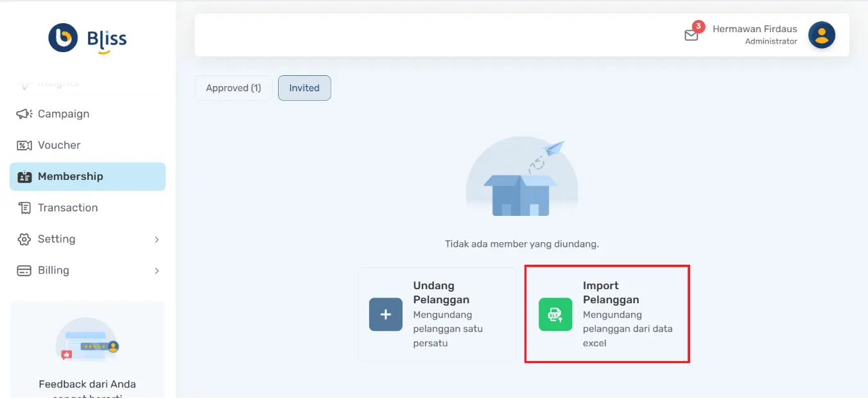Image resolution: width=868 pixels, height=399 pixels.
Task: Switch to the Approved tab
Action: pyautogui.click(x=232, y=87)
